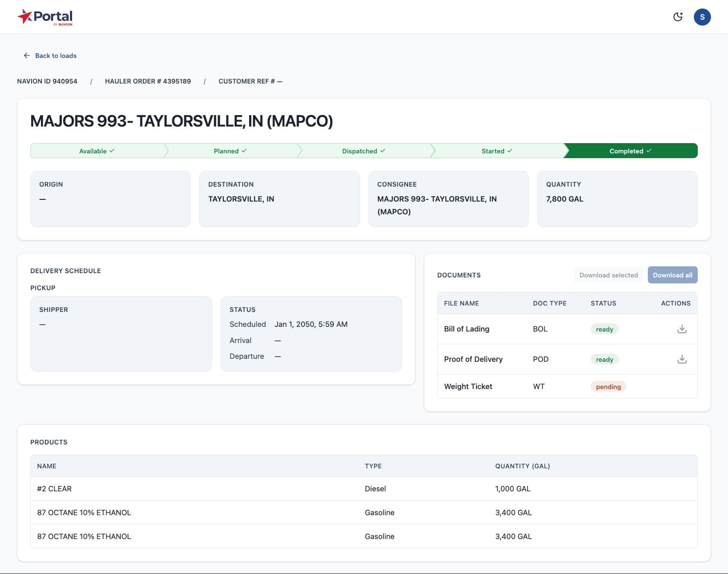Click the Destination TAYLORSVILLE, IN value
The width and height of the screenshot is (728, 574).
tap(241, 199)
